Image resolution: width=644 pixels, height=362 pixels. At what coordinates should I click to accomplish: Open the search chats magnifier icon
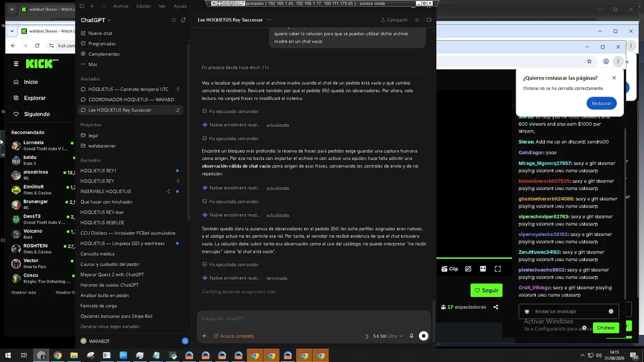pos(174,20)
